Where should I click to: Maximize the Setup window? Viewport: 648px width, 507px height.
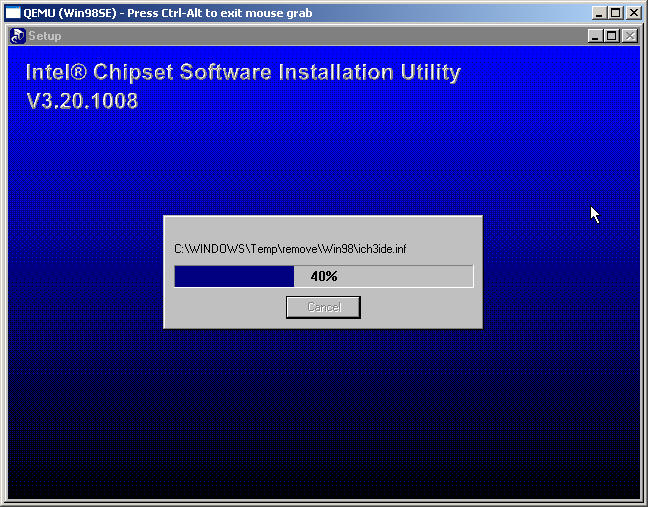pyautogui.click(x=612, y=36)
